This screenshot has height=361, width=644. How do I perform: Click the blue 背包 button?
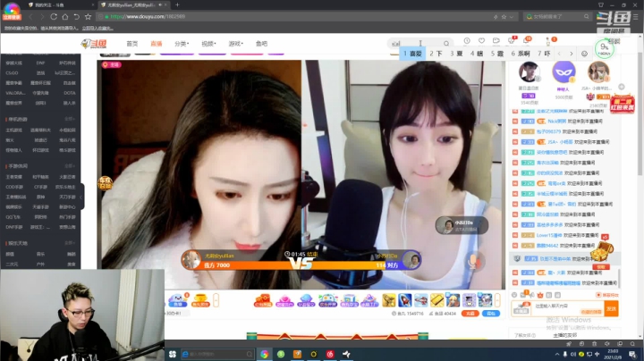(491, 314)
